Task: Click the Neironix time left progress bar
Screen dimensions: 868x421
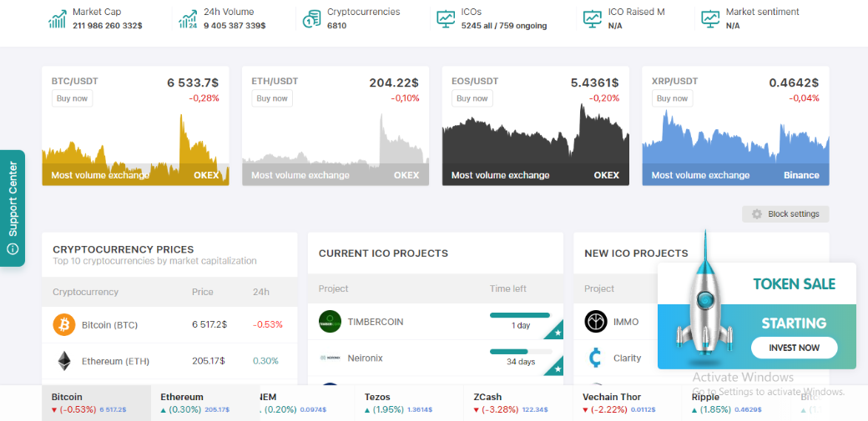Action: click(x=520, y=351)
